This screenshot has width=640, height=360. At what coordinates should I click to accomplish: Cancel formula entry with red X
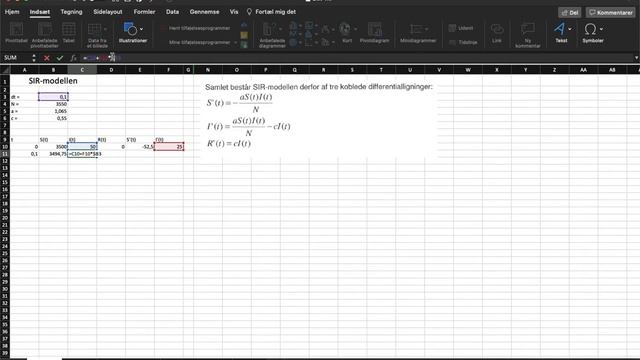coord(47,58)
